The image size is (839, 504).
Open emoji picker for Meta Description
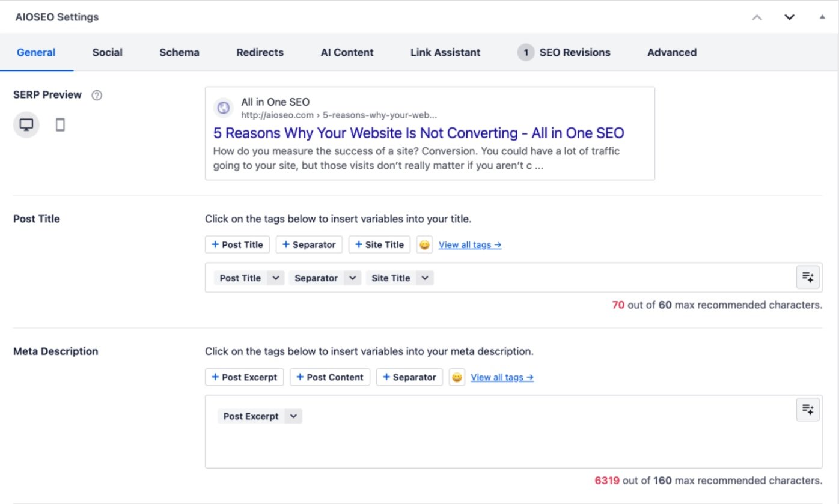click(x=457, y=377)
